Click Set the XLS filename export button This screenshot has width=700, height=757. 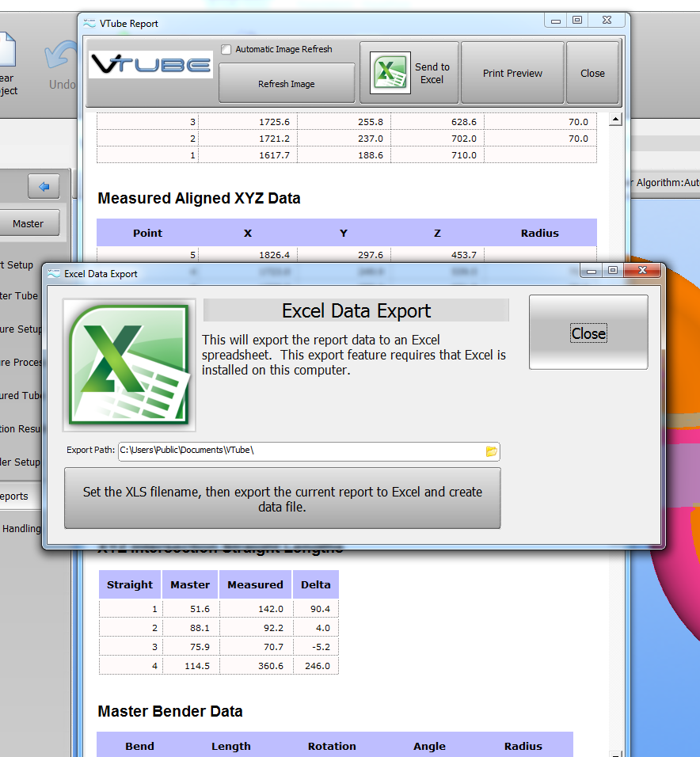[x=282, y=499]
